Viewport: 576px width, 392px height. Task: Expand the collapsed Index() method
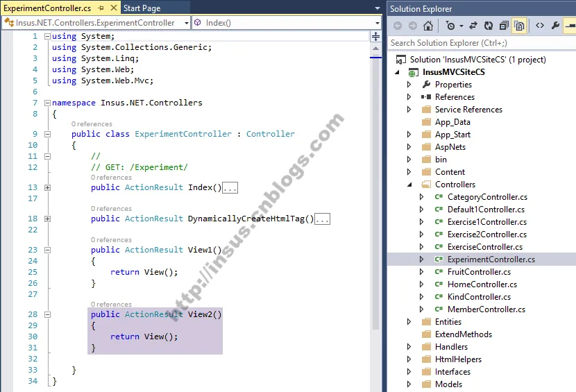click(x=47, y=187)
